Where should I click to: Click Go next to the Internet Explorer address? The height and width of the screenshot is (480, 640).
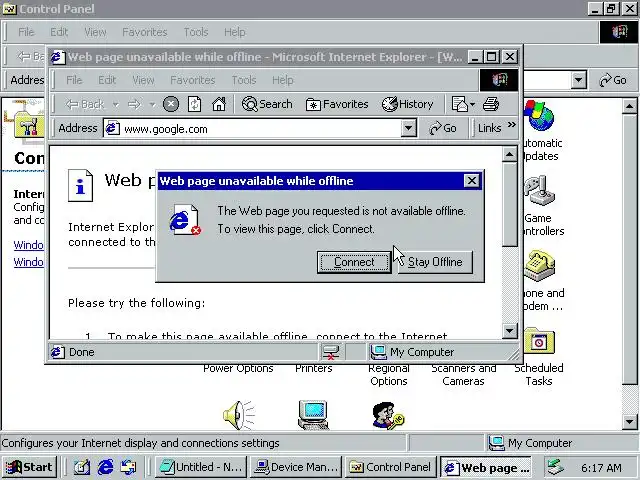443,129
